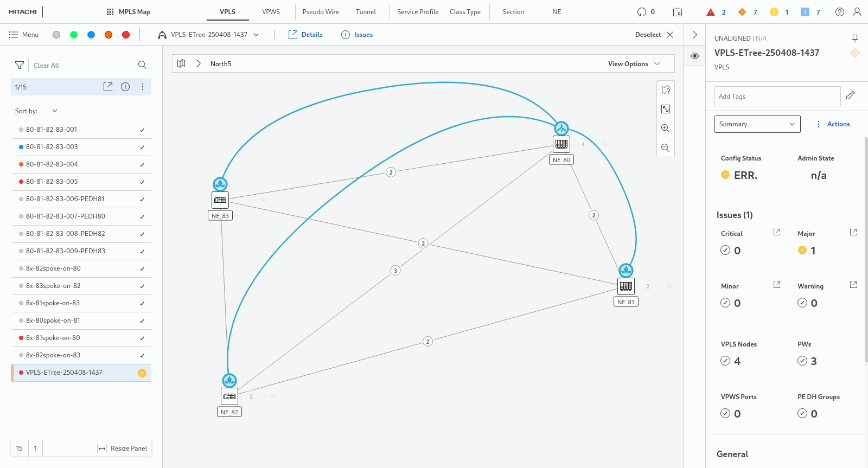Expand View Options menu
The width and height of the screenshot is (868, 468).
click(634, 64)
